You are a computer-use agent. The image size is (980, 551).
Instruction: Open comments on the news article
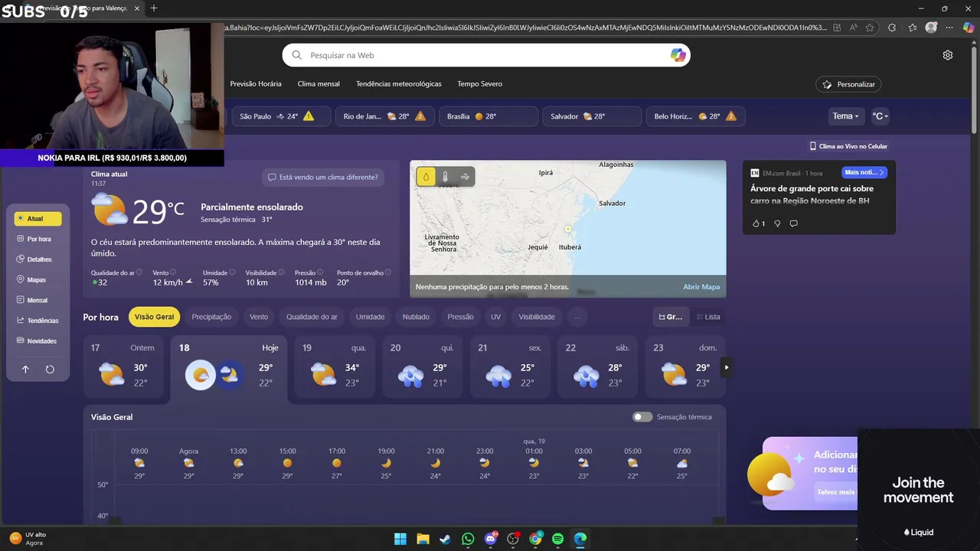click(793, 223)
